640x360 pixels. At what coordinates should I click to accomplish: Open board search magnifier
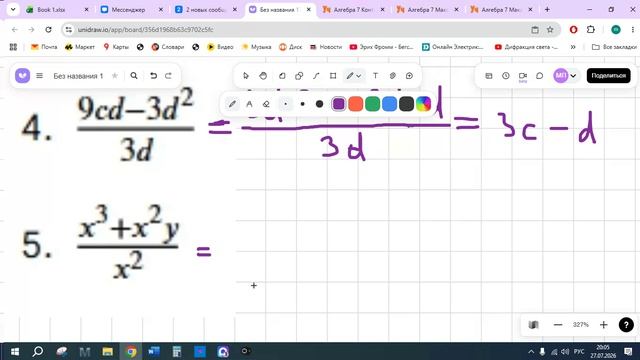[134, 76]
